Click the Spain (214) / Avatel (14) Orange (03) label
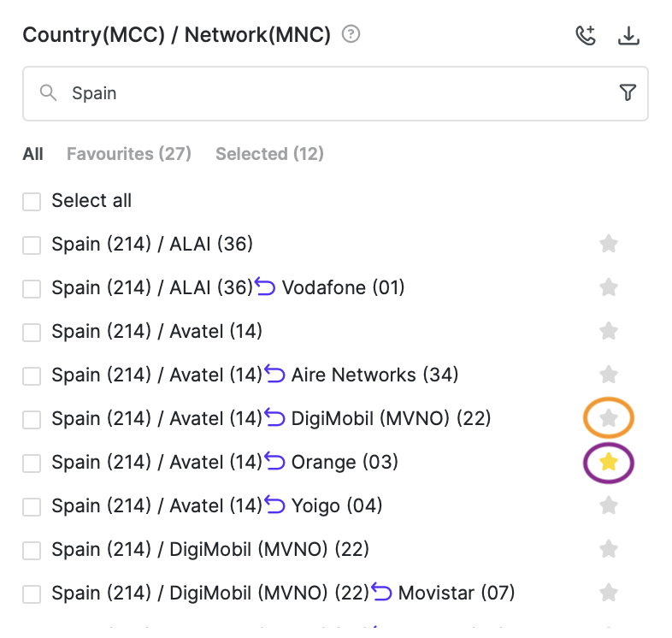The image size is (672, 638). coord(225,462)
